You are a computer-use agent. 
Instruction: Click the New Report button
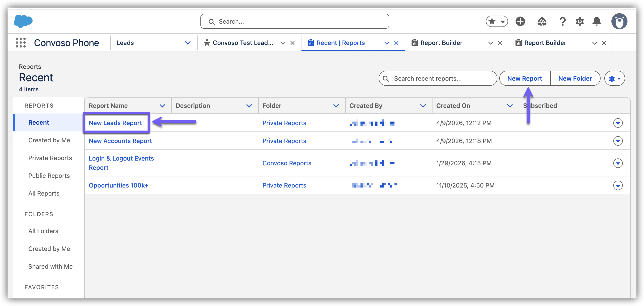click(x=525, y=79)
